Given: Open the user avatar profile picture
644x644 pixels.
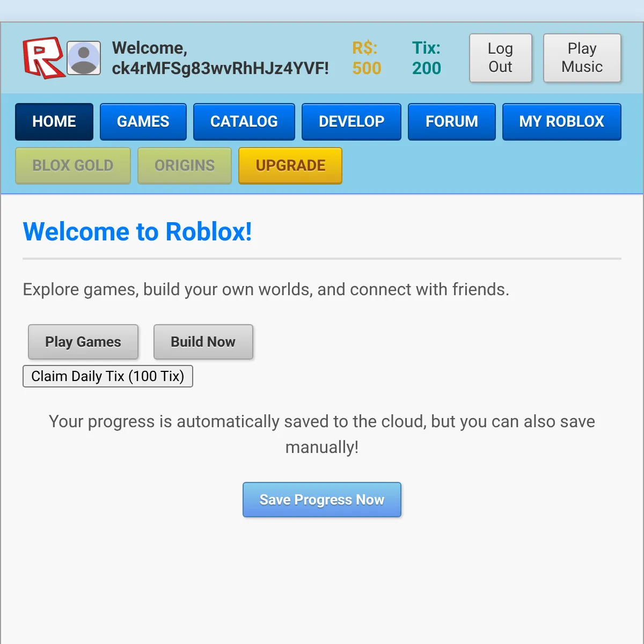Looking at the screenshot, I should point(84,58).
